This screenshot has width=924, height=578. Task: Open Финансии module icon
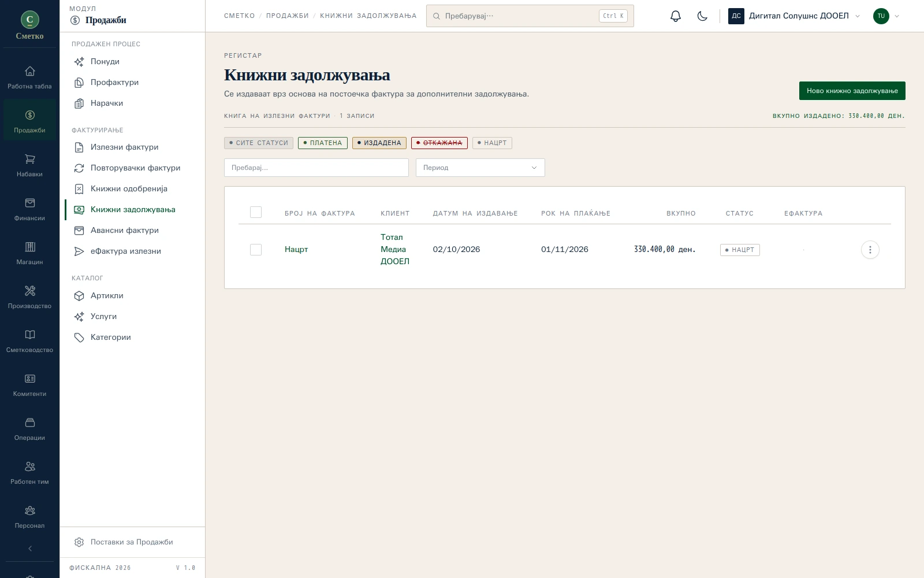point(29,209)
